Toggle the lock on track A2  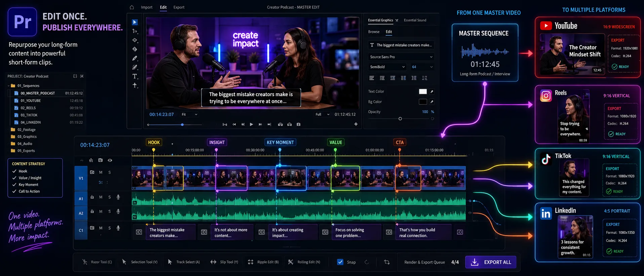click(92, 211)
